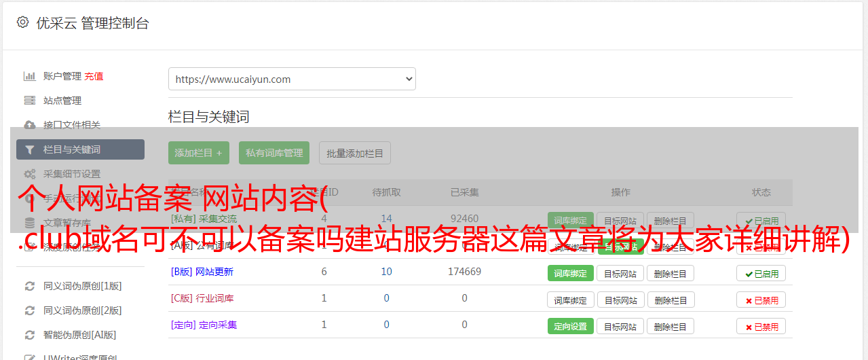Click the refresh icon for 智能伪原创[AI版]
This screenshot has width=868, height=360.
coord(30,335)
